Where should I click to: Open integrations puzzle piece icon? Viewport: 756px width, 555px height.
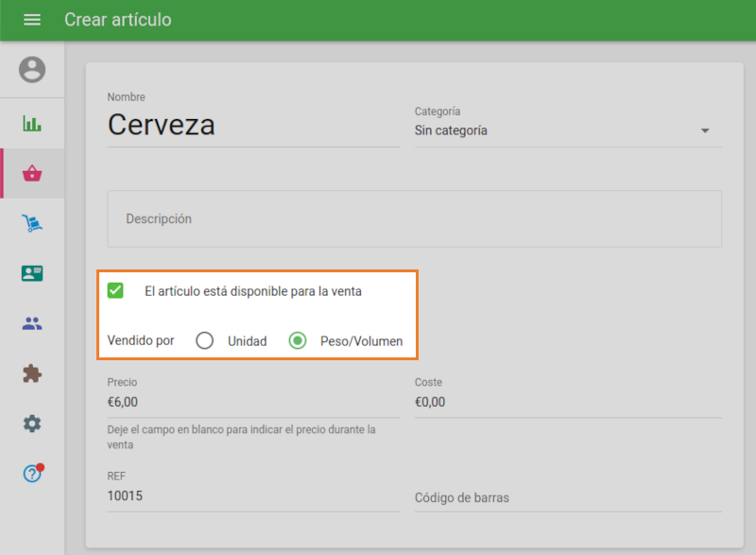[x=32, y=373]
